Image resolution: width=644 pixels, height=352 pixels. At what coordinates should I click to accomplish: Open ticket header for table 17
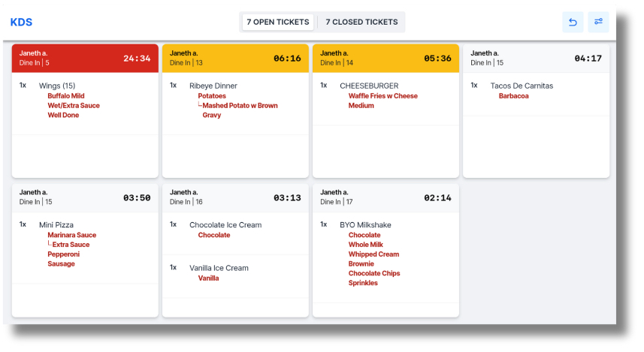385,197
